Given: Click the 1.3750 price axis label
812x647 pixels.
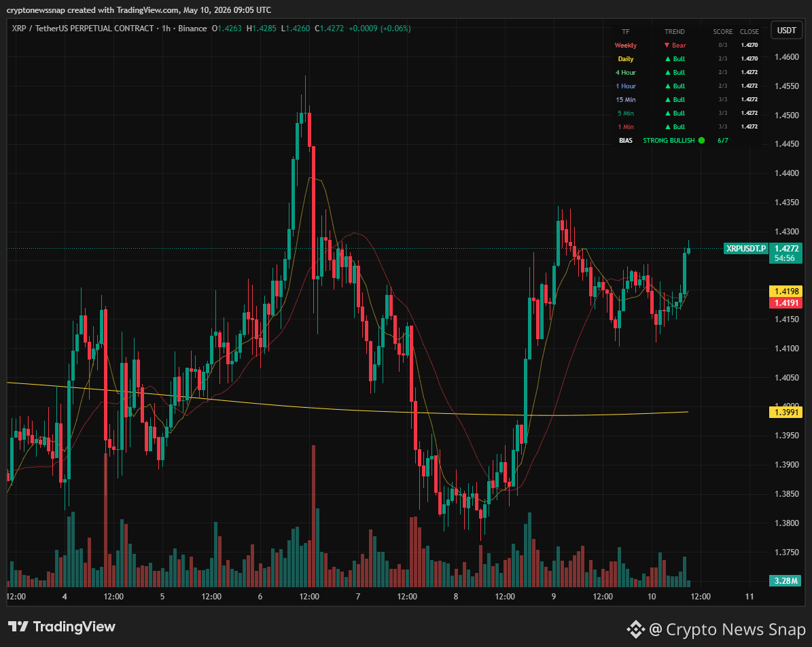Looking at the screenshot, I should click(x=787, y=553).
